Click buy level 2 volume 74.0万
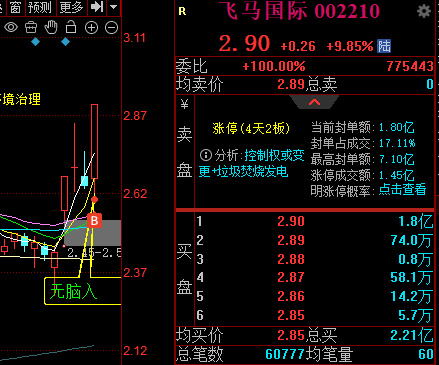 (x=412, y=240)
